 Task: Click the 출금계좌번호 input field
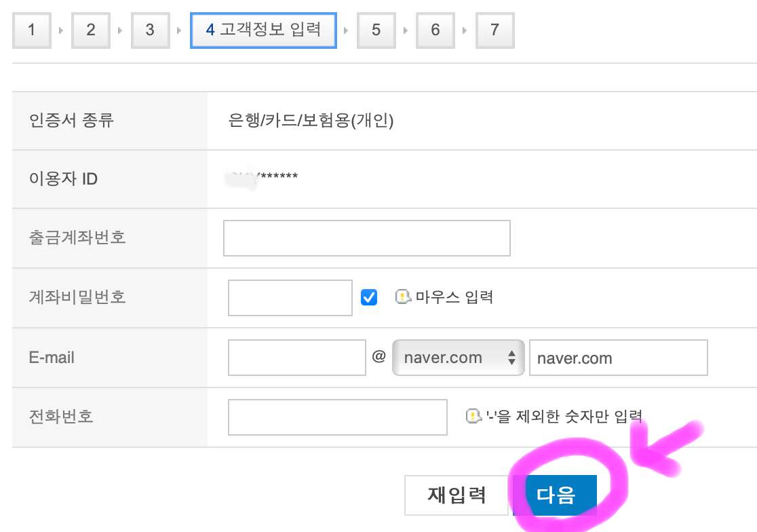[x=366, y=237]
